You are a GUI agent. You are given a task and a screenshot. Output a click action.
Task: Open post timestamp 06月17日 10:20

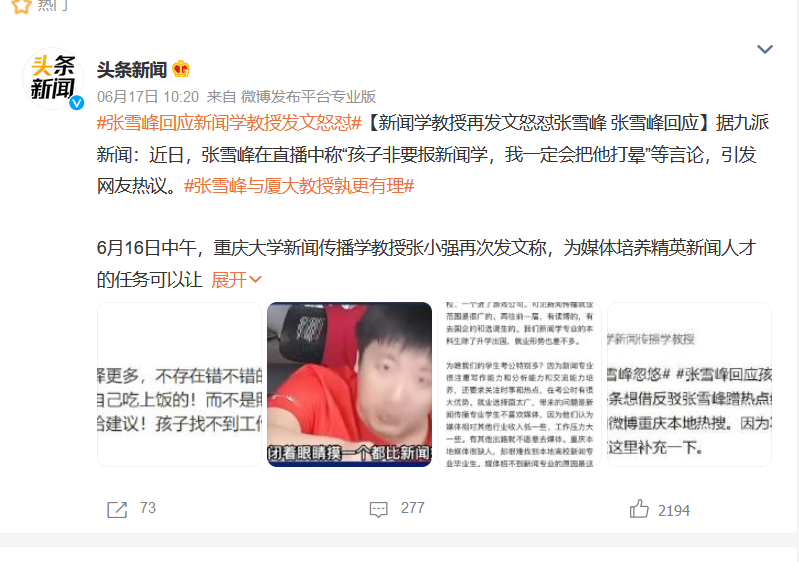click(x=148, y=96)
